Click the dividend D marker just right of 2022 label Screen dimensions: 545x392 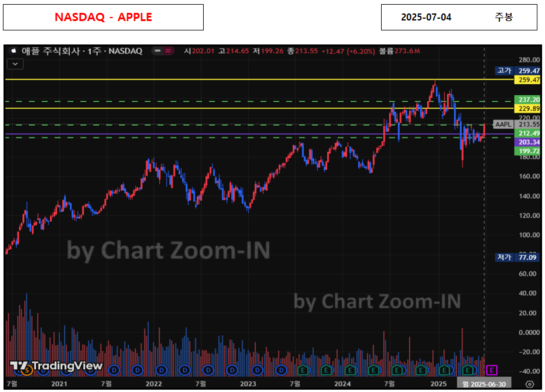161,370
